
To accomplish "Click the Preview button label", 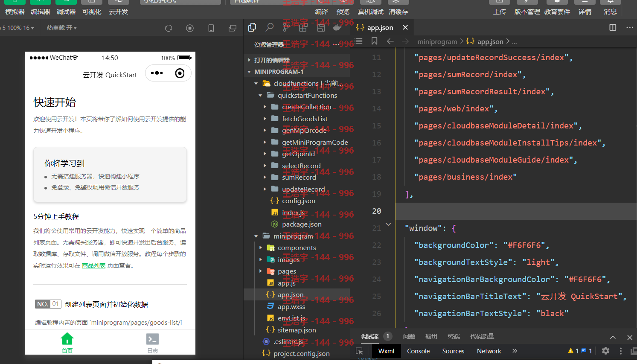I will click(343, 12).
